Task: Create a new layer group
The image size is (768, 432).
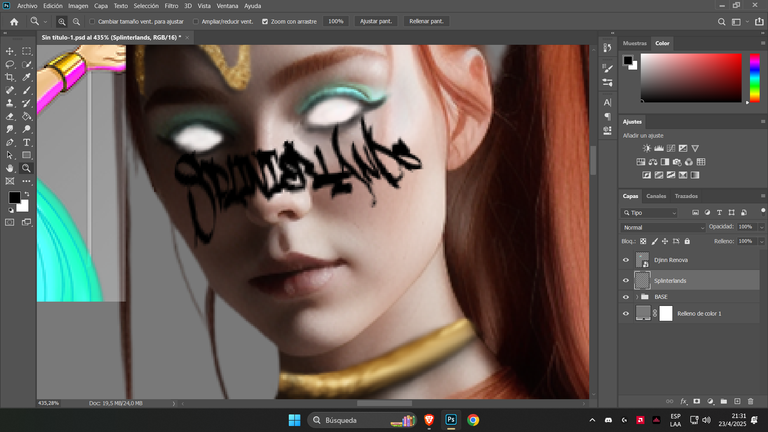Action: pos(723,401)
